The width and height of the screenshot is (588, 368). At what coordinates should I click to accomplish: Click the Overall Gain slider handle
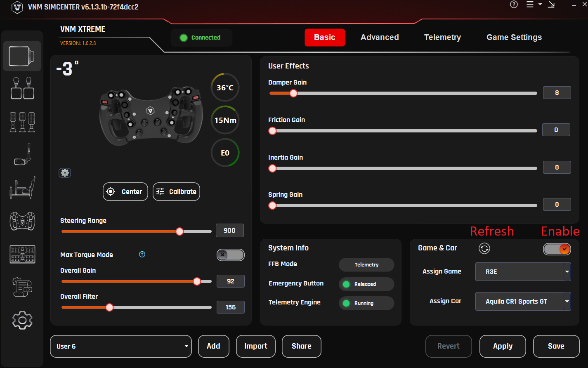click(x=197, y=281)
